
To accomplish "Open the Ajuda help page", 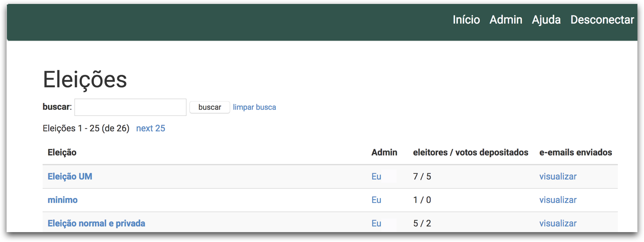I will coord(546,20).
